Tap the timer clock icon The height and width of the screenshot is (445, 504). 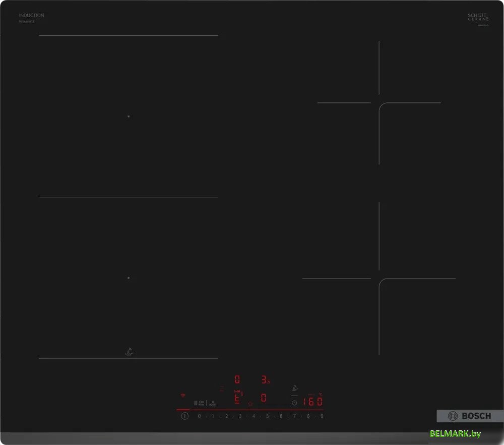294,403
